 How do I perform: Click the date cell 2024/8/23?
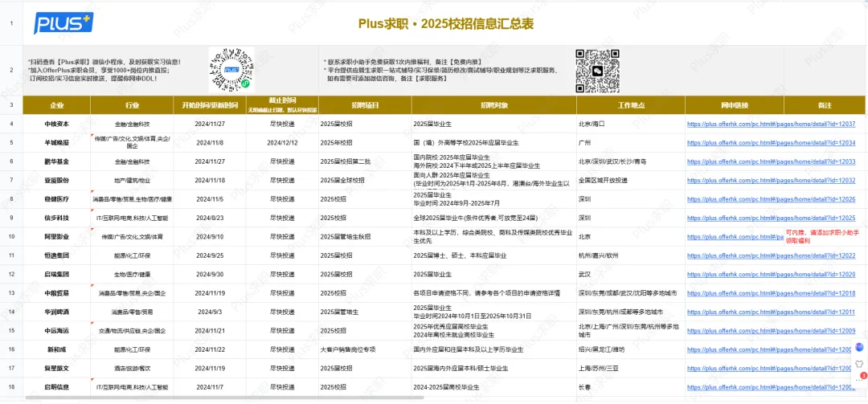[x=209, y=218]
